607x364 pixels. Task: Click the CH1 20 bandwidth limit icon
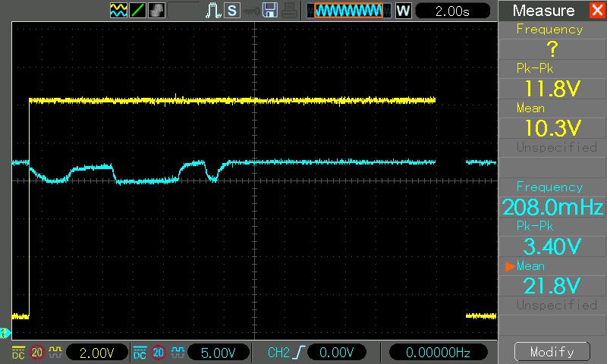pos(37,353)
